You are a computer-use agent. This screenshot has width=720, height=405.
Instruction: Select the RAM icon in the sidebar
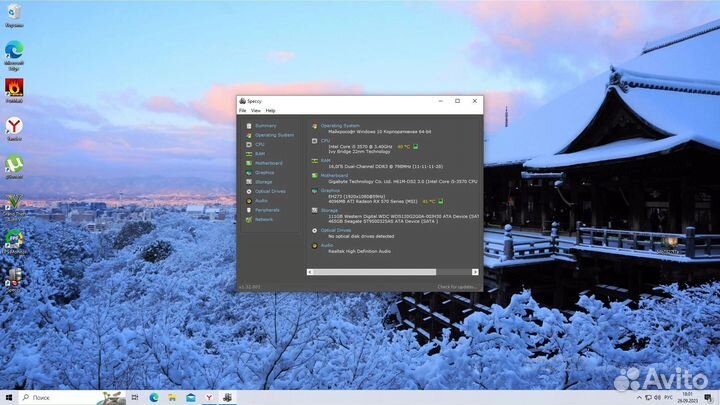[249, 154]
